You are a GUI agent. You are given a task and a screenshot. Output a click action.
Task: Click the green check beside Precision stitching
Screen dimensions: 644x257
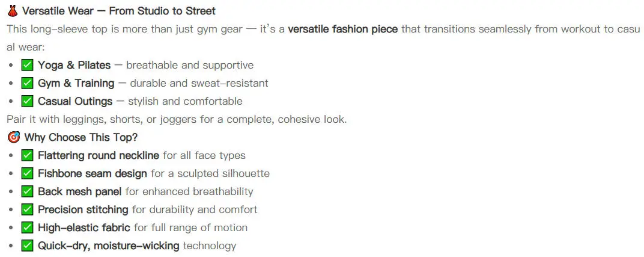[x=27, y=209]
